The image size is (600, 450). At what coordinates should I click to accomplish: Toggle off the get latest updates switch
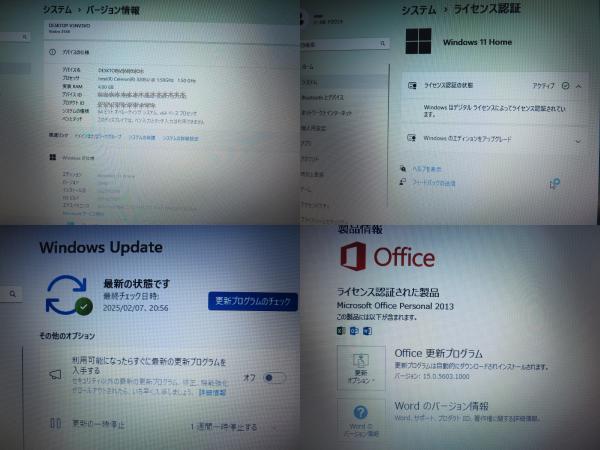pyautogui.click(x=274, y=378)
